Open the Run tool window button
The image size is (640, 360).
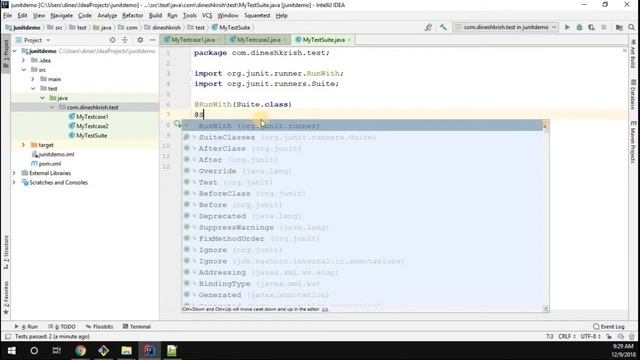(x=26, y=327)
